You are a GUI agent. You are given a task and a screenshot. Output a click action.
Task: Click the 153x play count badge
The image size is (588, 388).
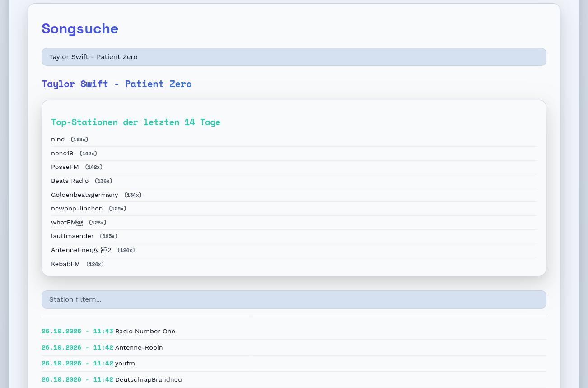coord(79,140)
